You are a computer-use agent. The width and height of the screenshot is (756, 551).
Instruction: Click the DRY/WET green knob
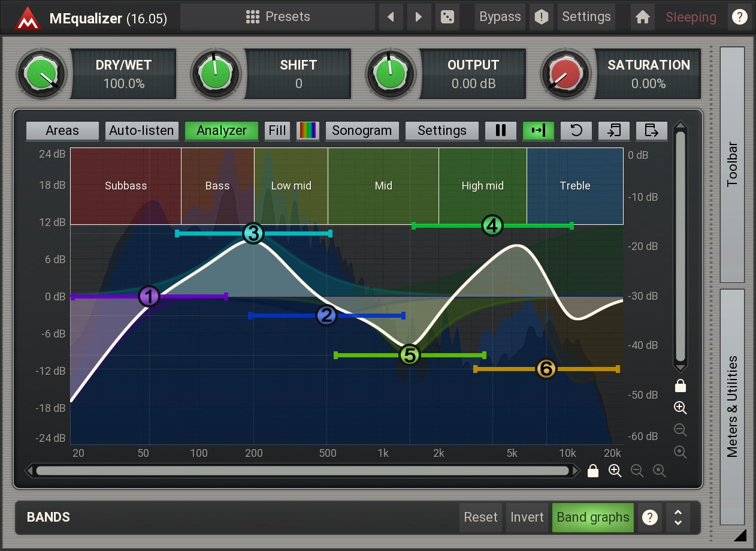click(41, 74)
